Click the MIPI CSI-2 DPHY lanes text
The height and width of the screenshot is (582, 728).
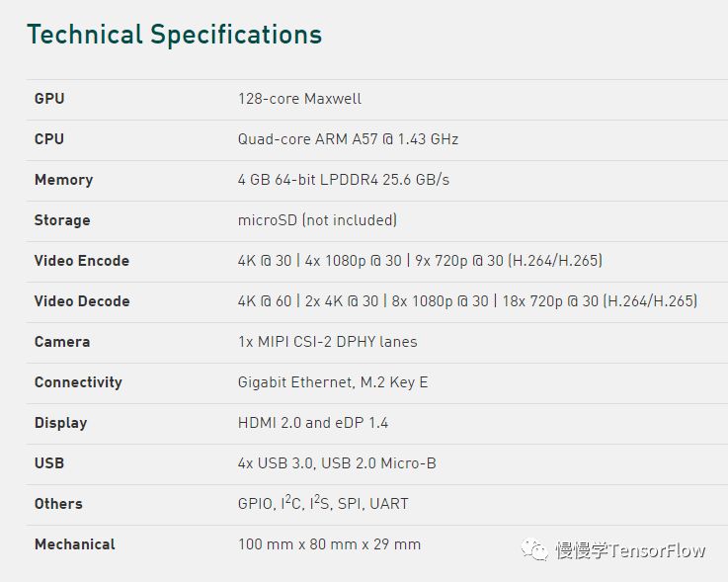pos(327,342)
